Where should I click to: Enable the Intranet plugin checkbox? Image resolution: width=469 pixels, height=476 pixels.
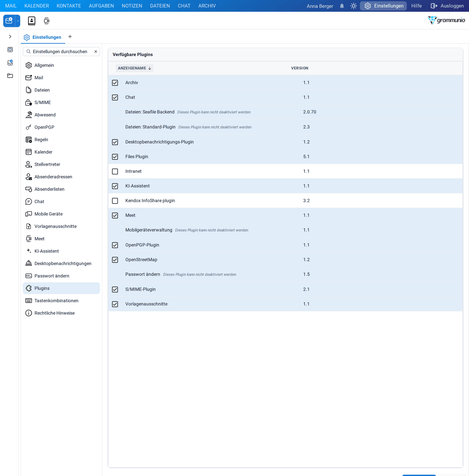coord(115,171)
